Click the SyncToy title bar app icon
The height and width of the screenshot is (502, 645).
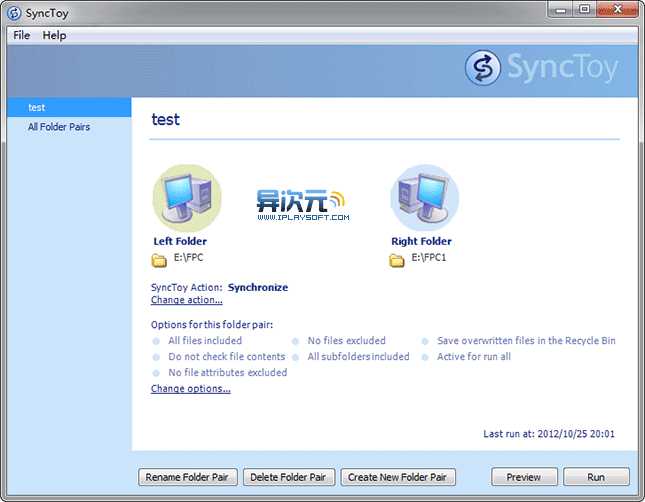pos(14,13)
